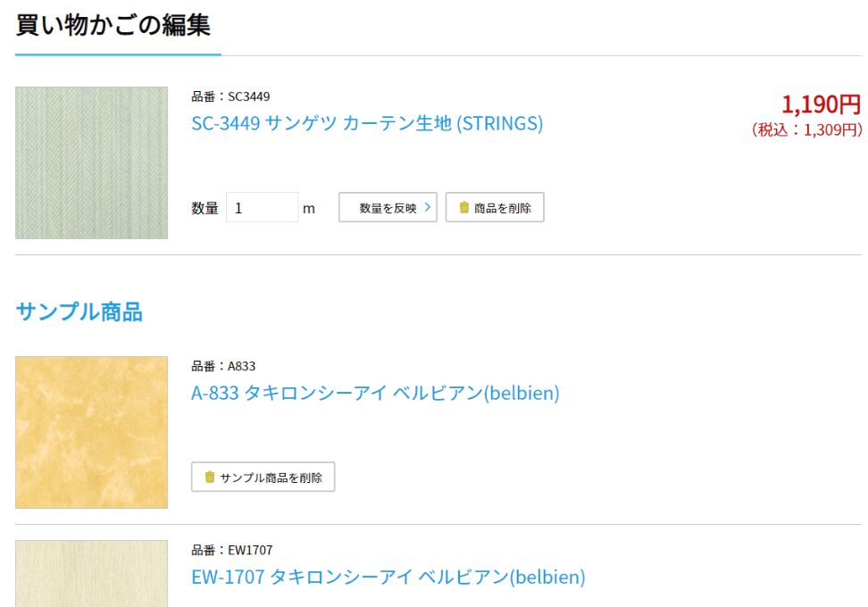Open the SC-3449 green fabric thumbnail
This screenshot has width=868, height=607.
(91, 162)
